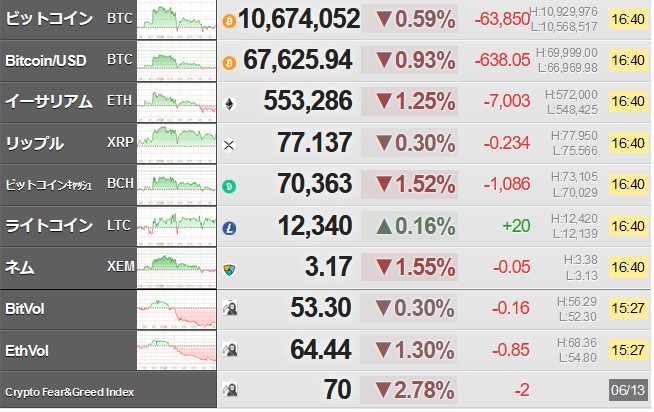The height and width of the screenshot is (412, 654).
Task: Click the BitVol image icon
Action: (x=230, y=308)
